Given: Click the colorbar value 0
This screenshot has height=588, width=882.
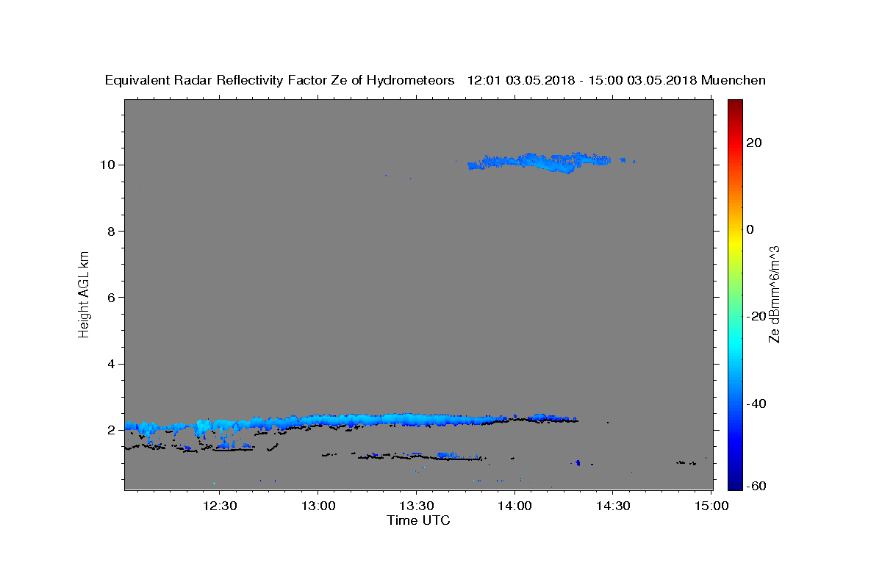Looking at the screenshot, I should click(x=750, y=229).
